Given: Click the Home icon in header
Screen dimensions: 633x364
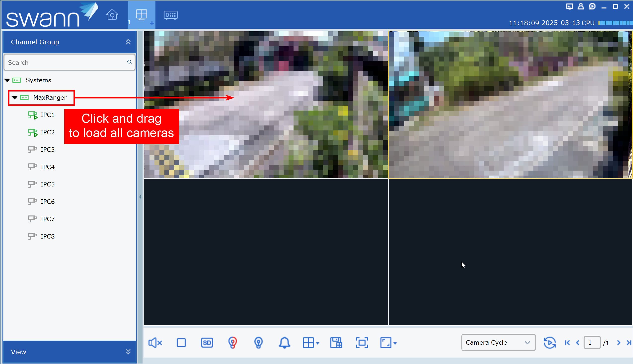Looking at the screenshot, I should [x=112, y=15].
